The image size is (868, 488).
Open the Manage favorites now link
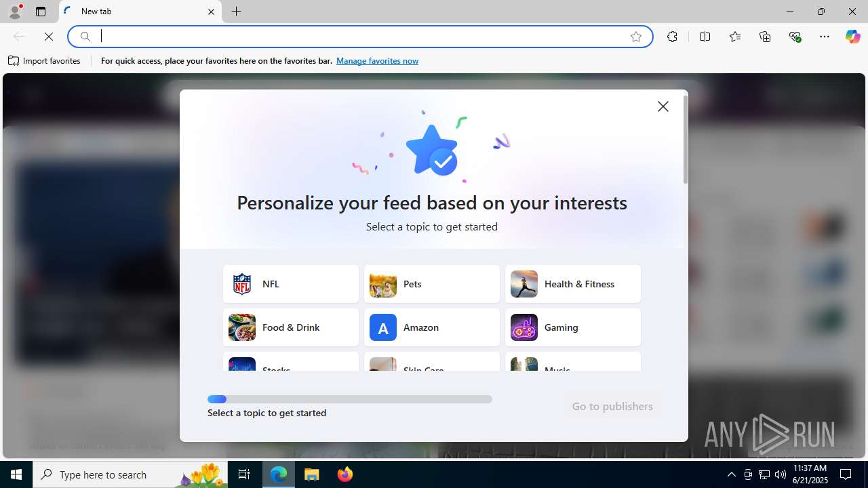(x=377, y=61)
